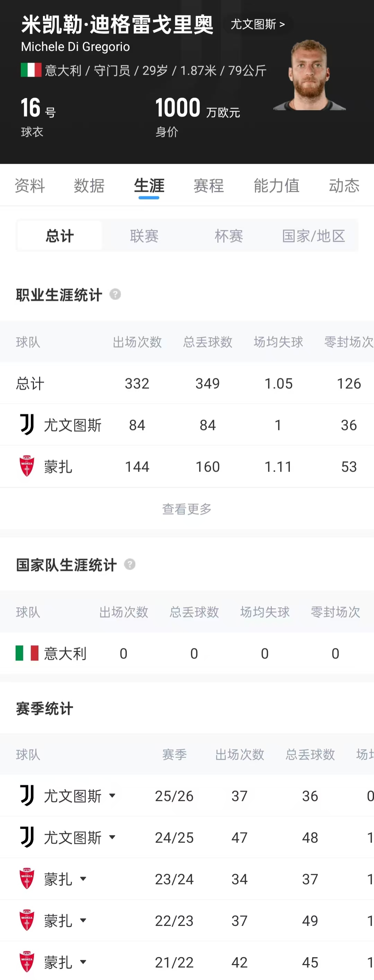Tap the Juventus logo in career totals
The height and width of the screenshot is (980, 374).
(x=27, y=424)
